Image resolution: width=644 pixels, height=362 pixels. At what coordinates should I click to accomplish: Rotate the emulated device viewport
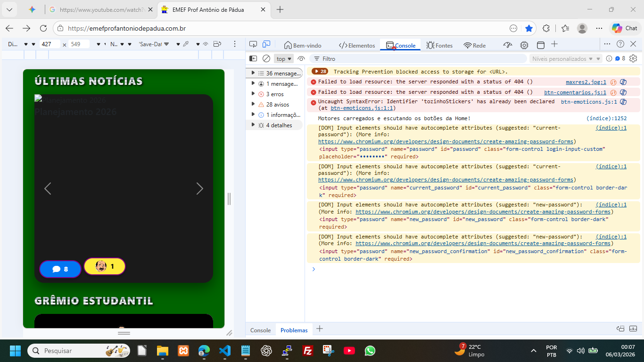(217, 44)
